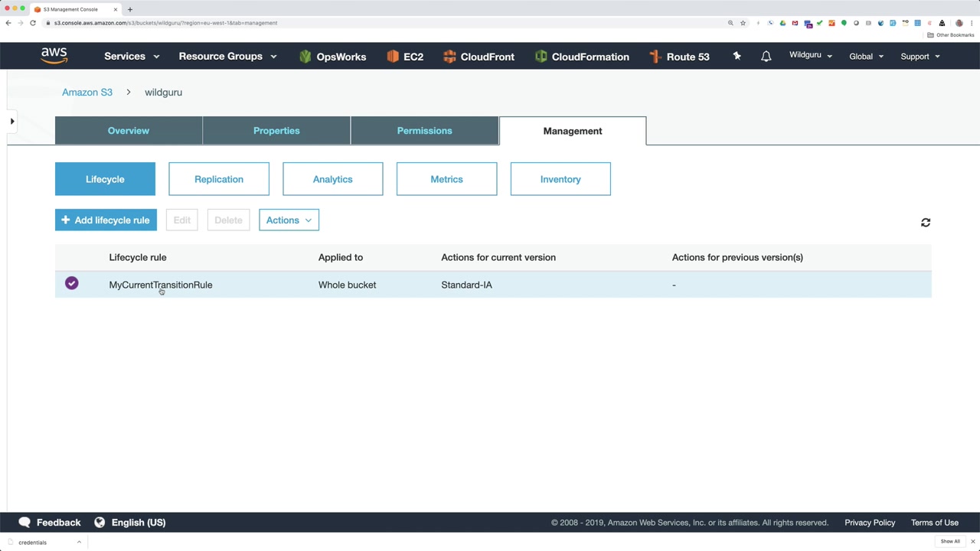This screenshot has height=551, width=980.
Task: Open the OpsWorks shortcut
Action: pos(332,57)
